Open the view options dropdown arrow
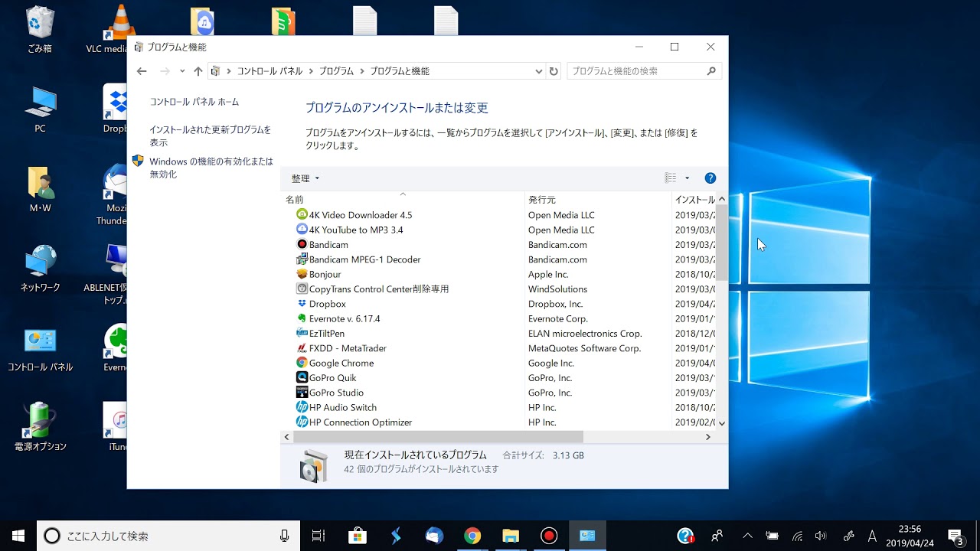This screenshot has height=551, width=980. 687,178
